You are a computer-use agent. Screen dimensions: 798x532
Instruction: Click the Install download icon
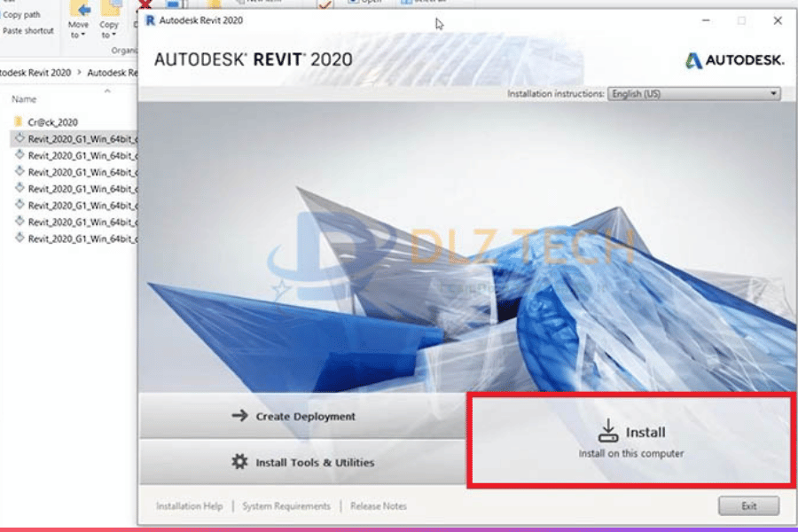tap(607, 431)
